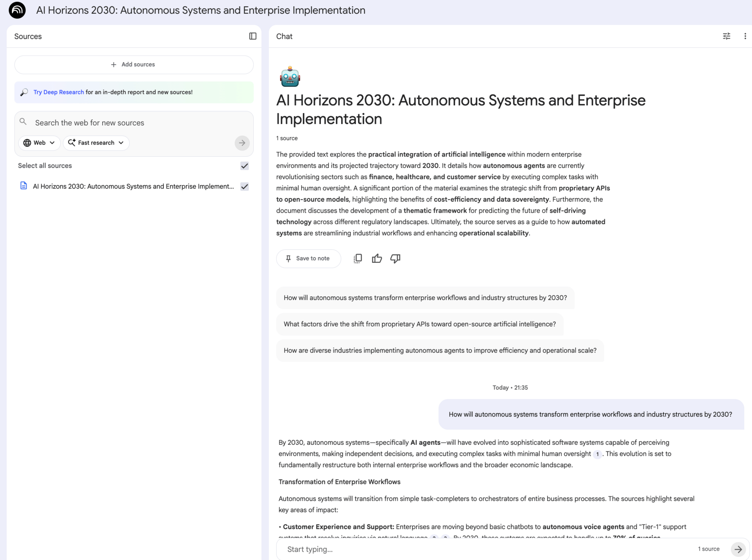Toggle the Select all sources checkbox
The width and height of the screenshot is (752, 560).
tap(244, 166)
